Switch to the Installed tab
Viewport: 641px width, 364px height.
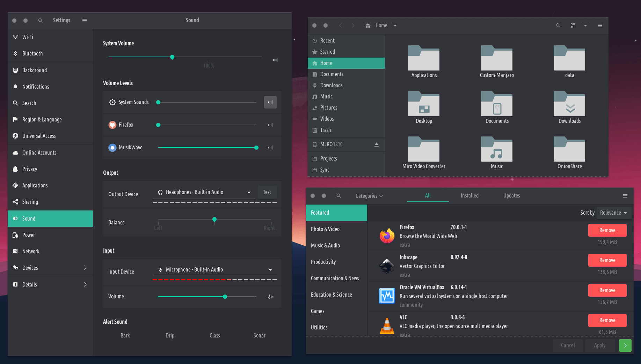(x=469, y=196)
